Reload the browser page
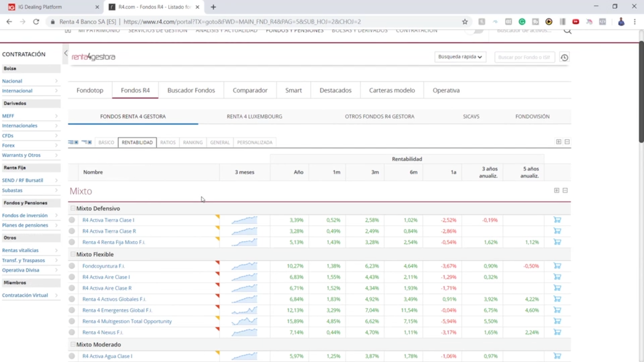The width and height of the screenshot is (644, 362). (x=36, y=22)
